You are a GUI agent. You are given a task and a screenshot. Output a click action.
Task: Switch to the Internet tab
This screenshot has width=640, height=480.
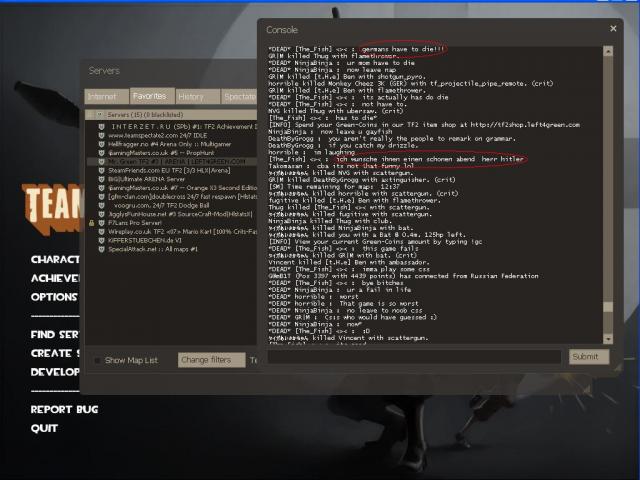click(x=103, y=97)
